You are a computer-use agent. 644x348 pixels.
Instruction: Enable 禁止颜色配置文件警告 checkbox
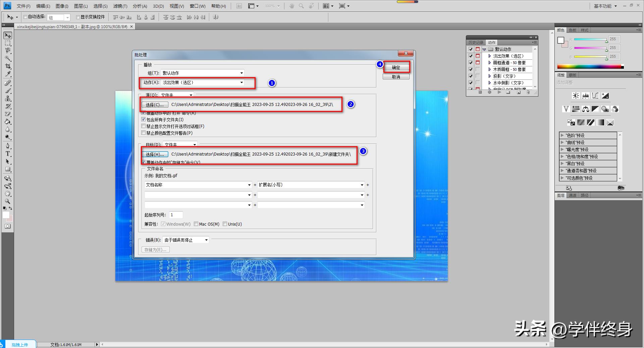point(144,133)
